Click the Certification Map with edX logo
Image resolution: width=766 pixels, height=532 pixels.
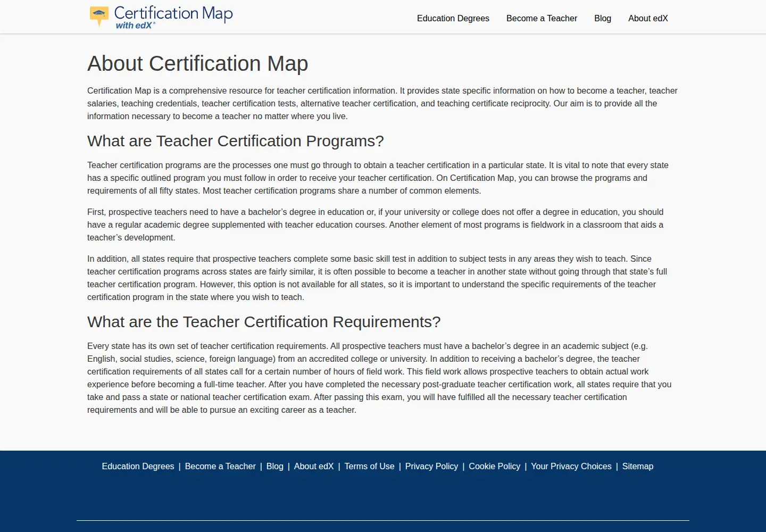point(161,17)
